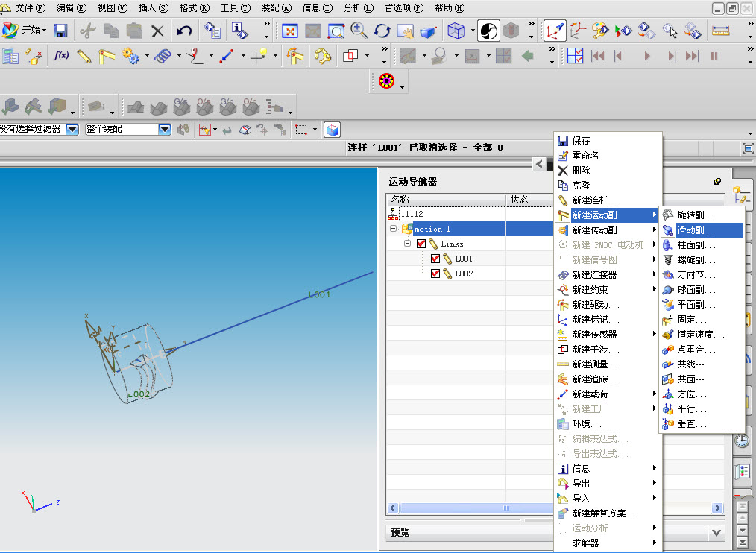Open the selection filter dropdown
756x553 pixels.
click(x=72, y=129)
